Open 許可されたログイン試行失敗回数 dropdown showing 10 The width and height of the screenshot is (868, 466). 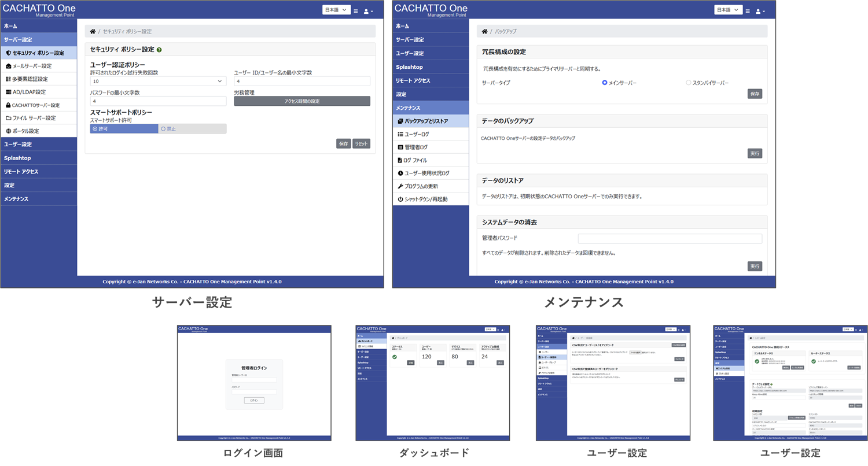coord(158,82)
